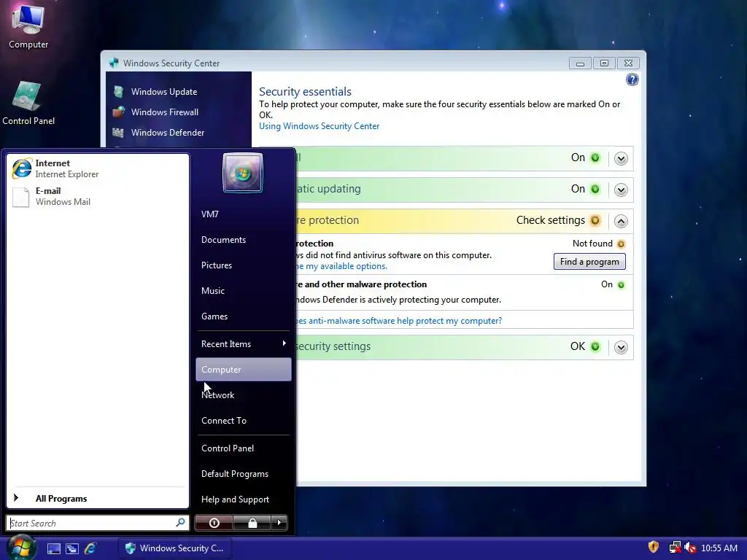Image resolution: width=747 pixels, height=560 pixels.
Task: Click the Not found virus status text
Action: 592,244
